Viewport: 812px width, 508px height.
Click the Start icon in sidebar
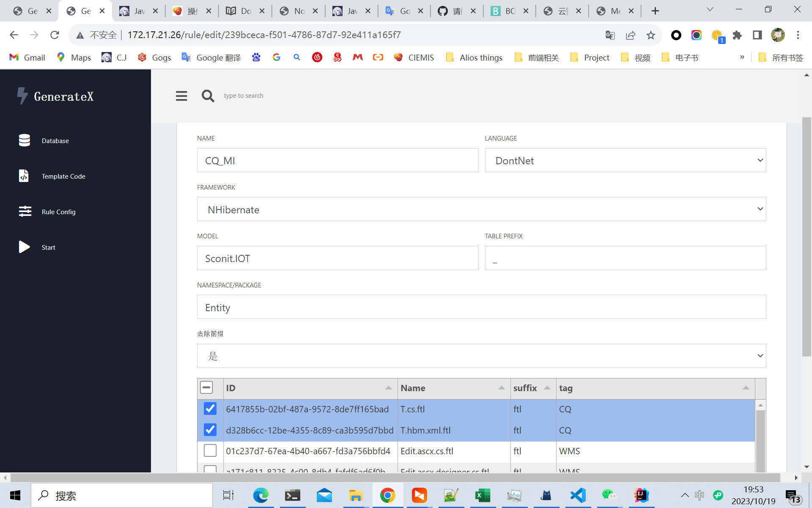[22, 247]
